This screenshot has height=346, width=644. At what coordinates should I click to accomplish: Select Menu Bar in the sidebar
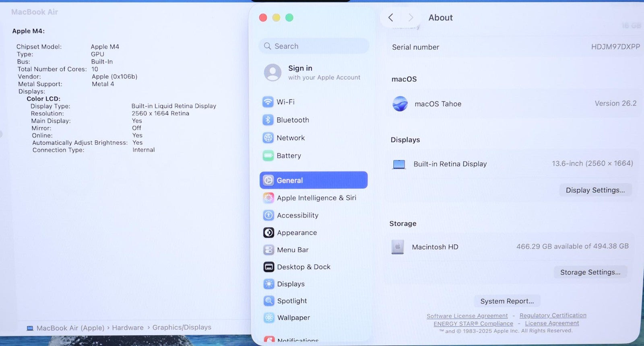click(x=293, y=250)
